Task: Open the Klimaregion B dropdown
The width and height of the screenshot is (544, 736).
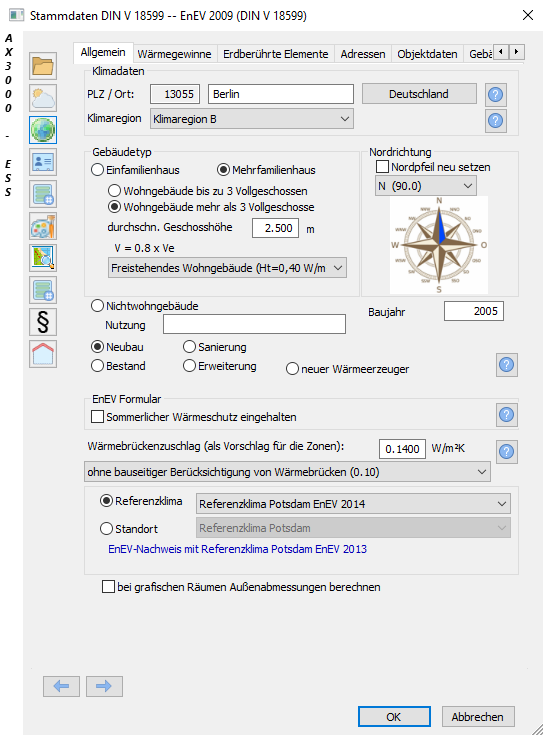Action: pos(252,119)
